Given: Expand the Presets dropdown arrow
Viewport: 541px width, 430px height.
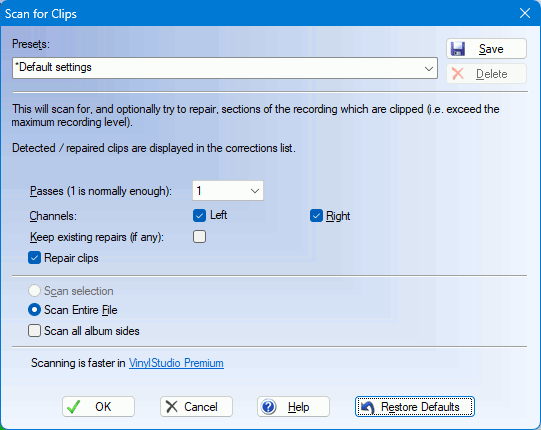Looking at the screenshot, I should pyautogui.click(x=429, y=68).
